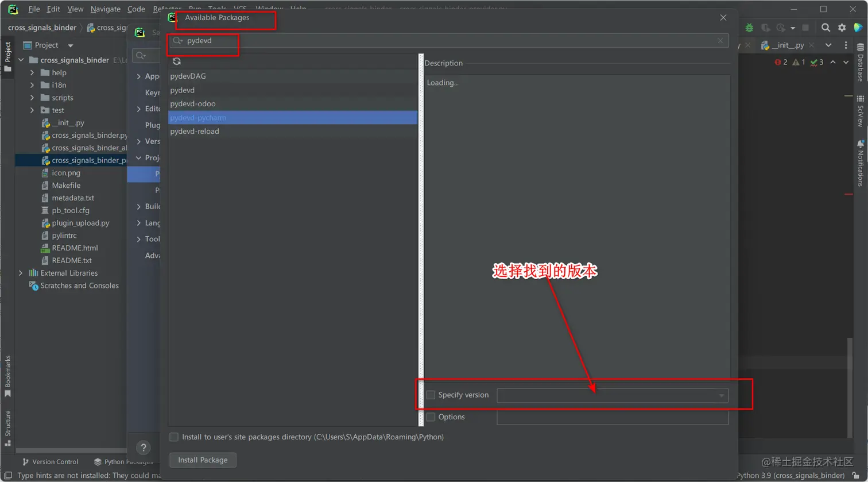Click the warnings triangle indicator showing 1
The image size is (868, 482).
coord(799,62)
